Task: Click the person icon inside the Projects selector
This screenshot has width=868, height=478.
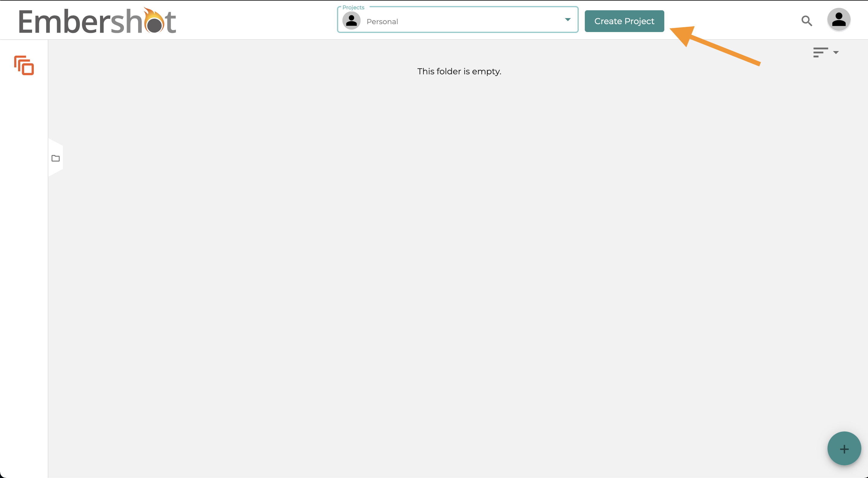Action: pos(351,20)
